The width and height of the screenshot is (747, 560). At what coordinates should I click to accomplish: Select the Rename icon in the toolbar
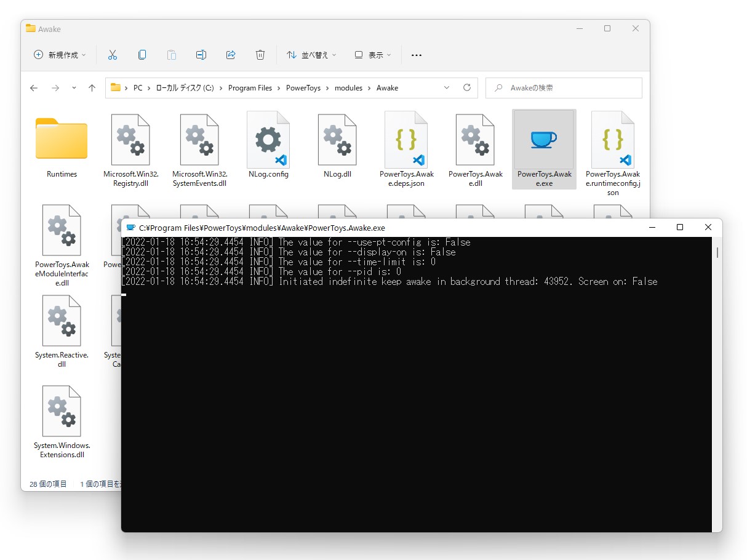click(x=201, y=55)
